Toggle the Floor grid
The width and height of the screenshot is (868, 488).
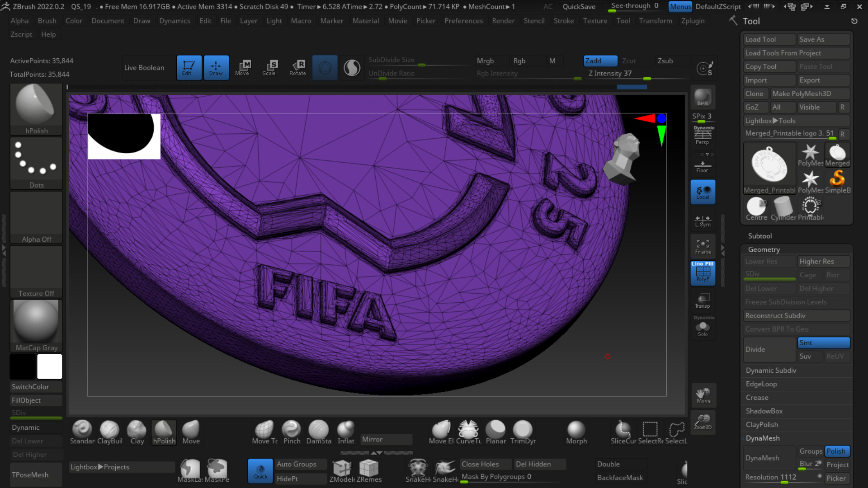point(703,165)
